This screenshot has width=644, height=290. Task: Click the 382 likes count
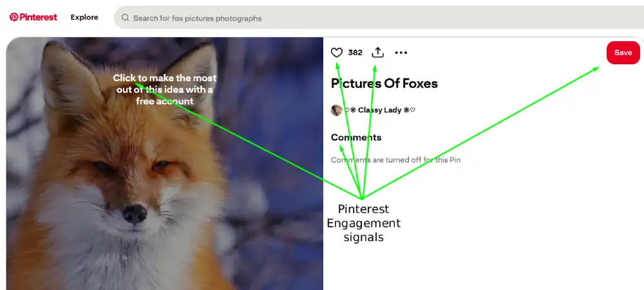pos(355,53)
